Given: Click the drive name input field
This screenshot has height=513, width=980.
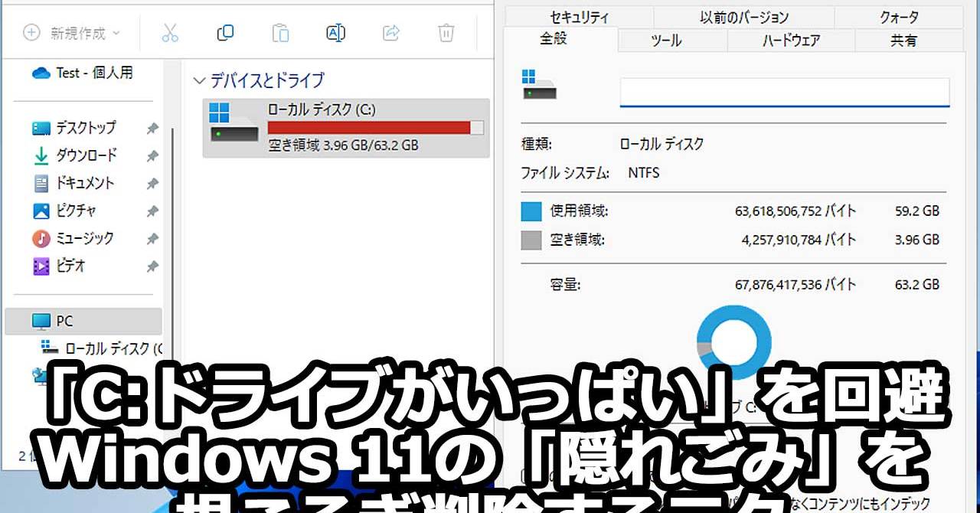Looking at the screenshot, I should [x=784, y=93].
